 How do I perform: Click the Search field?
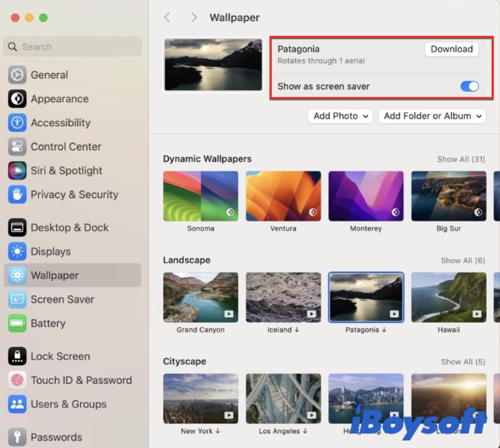pyautogui.click(x=72, y=47)
